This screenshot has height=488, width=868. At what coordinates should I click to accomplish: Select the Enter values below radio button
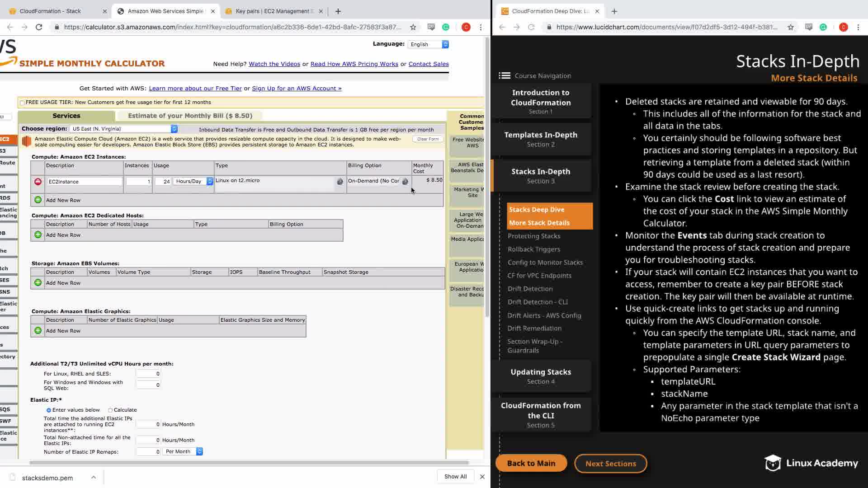point(49,410)
